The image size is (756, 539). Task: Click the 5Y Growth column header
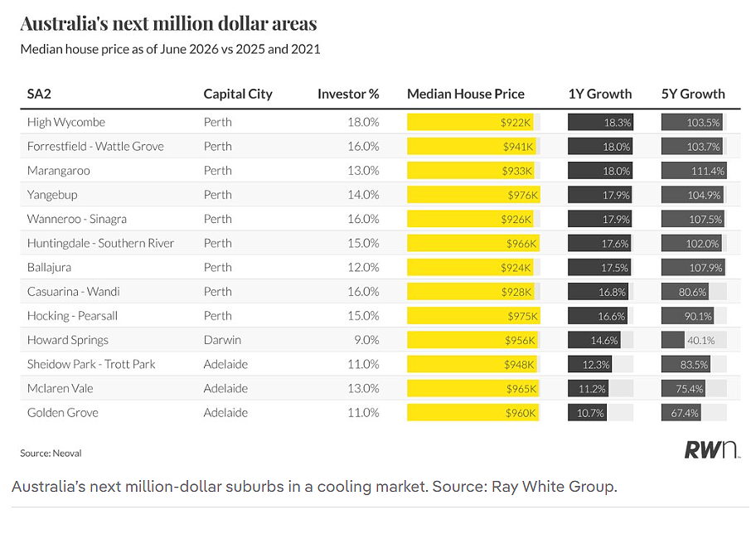click(x=693, y=94)
